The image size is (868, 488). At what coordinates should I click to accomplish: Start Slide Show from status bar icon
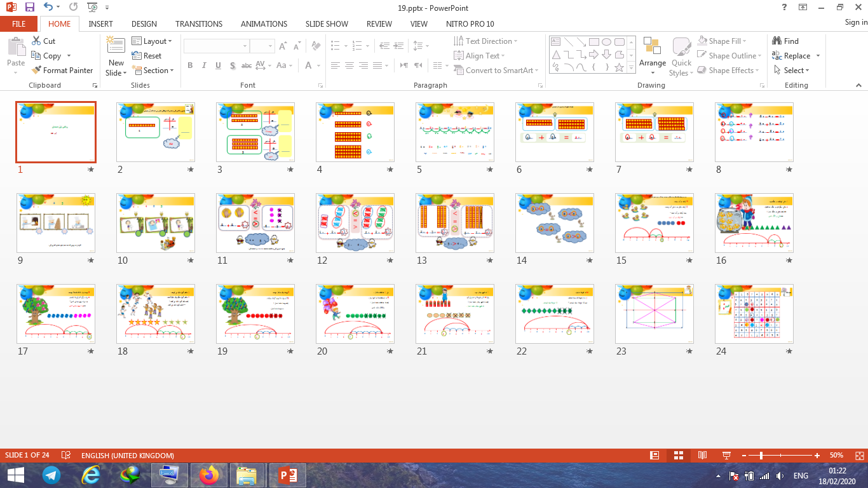point(726,456)
